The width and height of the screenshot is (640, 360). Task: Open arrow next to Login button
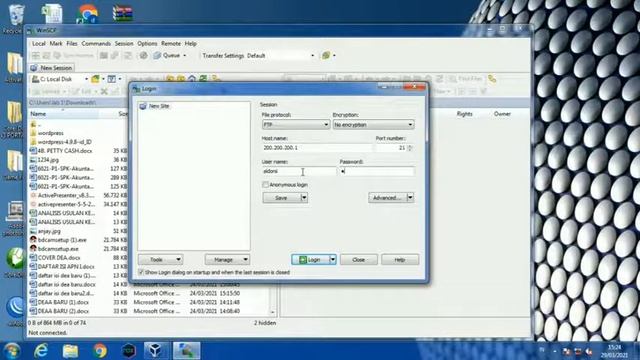point(333,260)
